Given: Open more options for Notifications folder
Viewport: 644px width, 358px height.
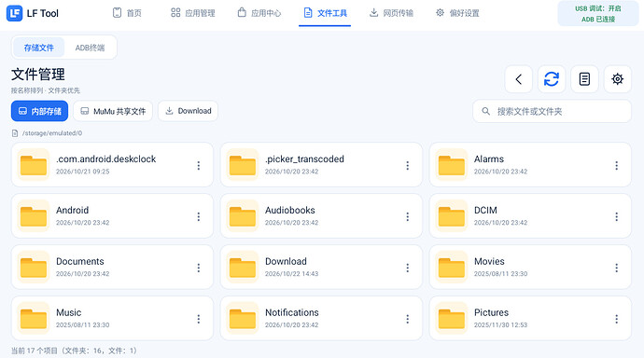Looking at the screenshot, I should [x=408, y=319].
